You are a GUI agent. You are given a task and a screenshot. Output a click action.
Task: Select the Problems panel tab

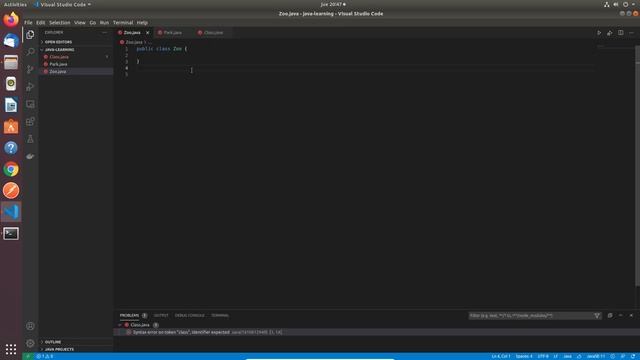[x=129, y=316]
